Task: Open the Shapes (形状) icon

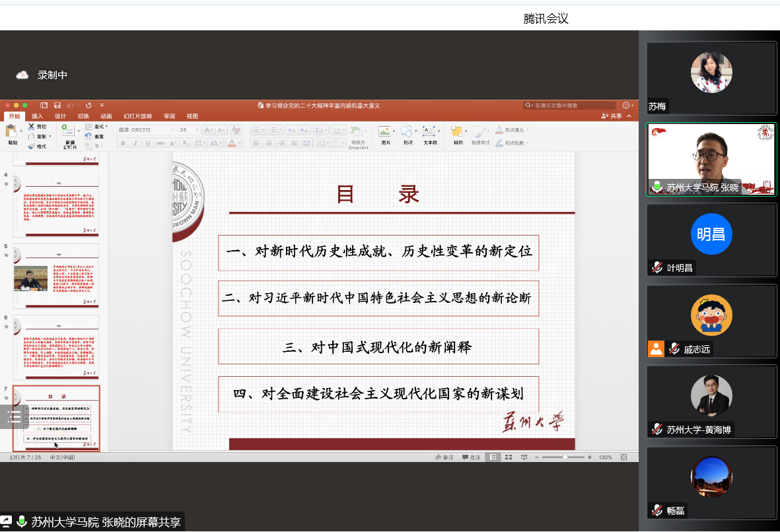Action: pos(407,131)
